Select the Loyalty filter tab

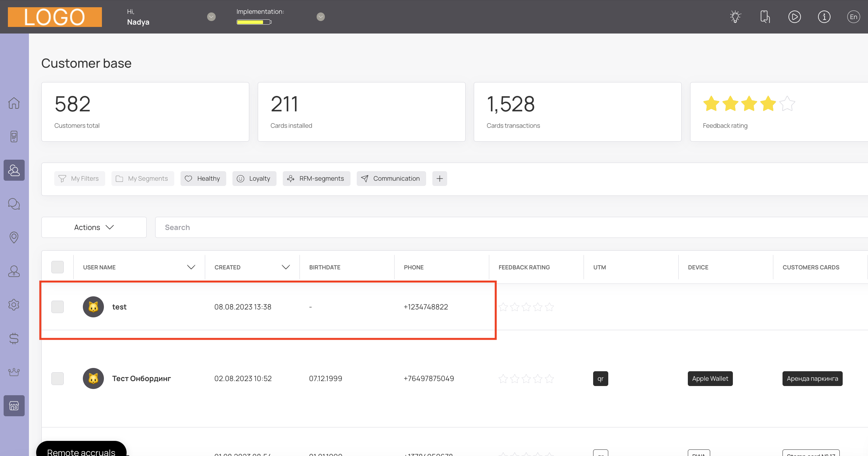pos(254,178)
